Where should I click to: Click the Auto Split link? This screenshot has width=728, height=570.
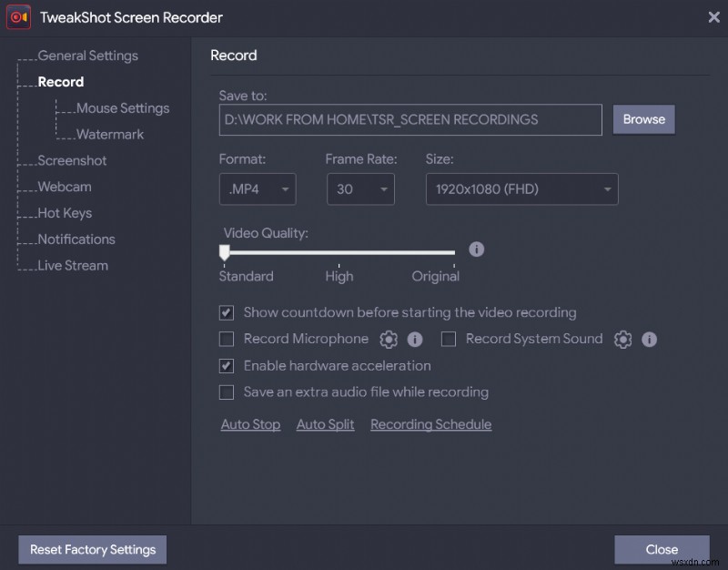[x=325, y=424]
